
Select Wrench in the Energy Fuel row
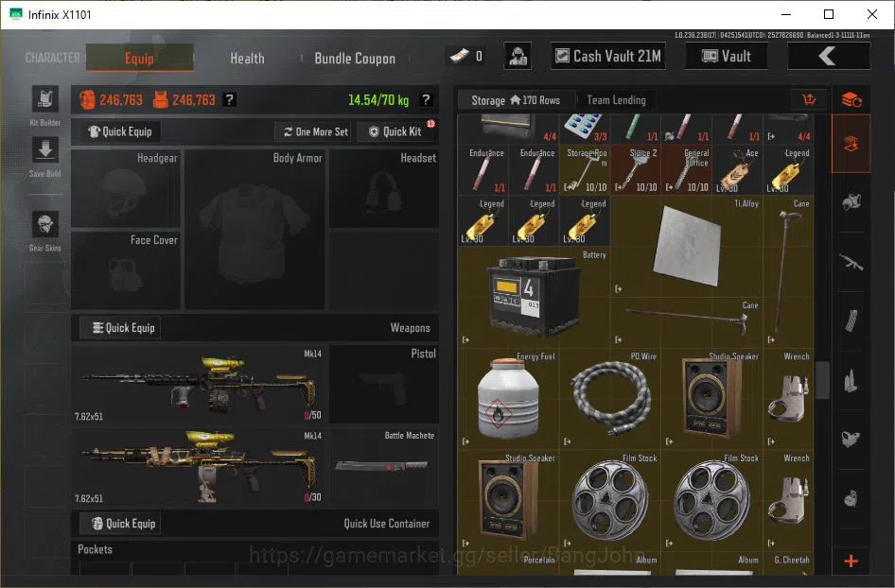789,398
